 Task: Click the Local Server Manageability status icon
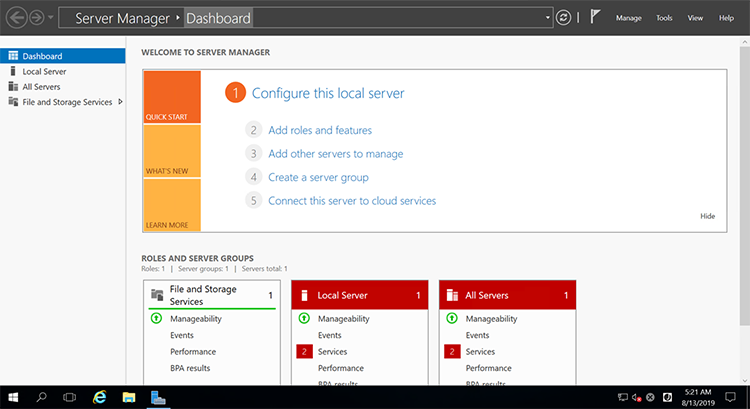[x=304, y=319]
